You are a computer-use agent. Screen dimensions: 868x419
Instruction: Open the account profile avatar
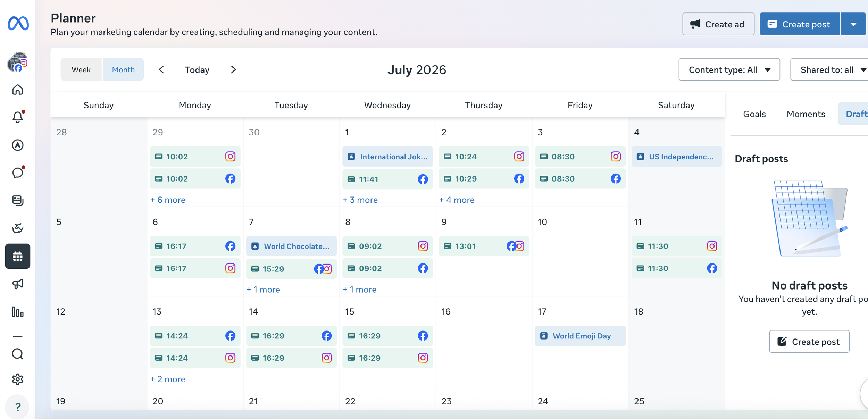coord(17,62)
